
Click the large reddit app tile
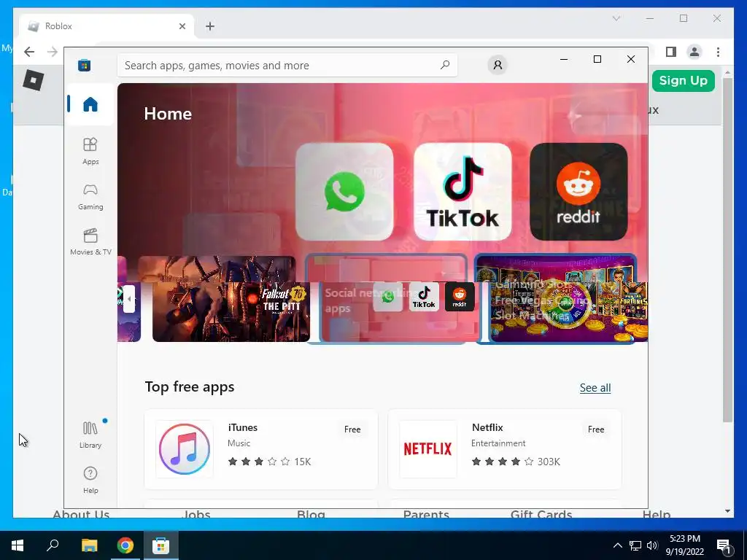[578, 192]
